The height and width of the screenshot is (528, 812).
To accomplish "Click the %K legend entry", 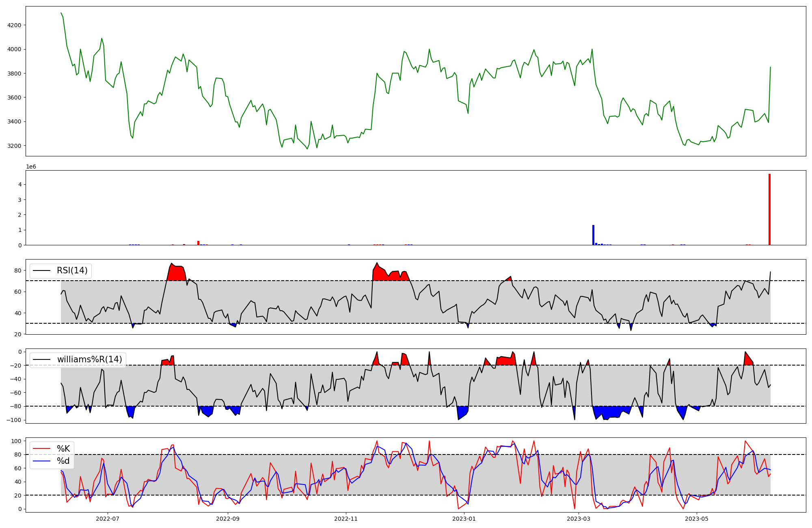I will (x=63, y=449).
